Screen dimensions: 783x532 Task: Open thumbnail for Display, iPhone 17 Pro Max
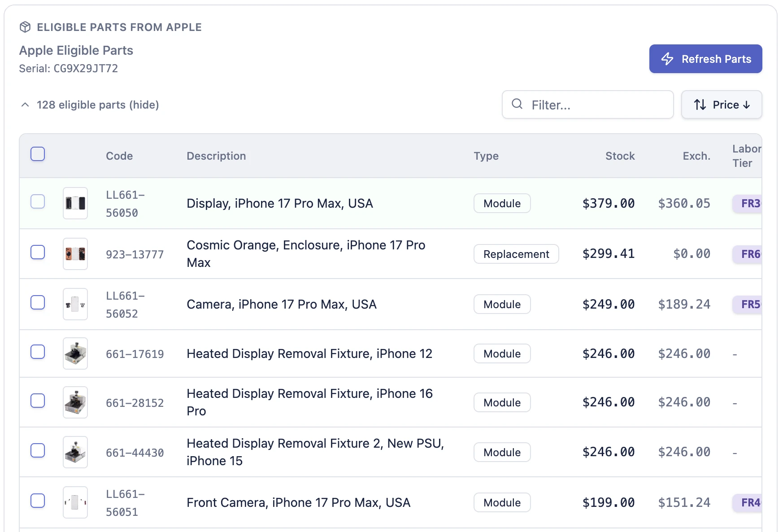pos(75,203)
